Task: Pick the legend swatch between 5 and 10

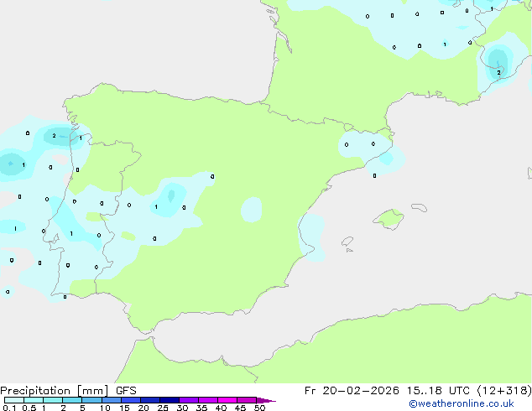Action: tap(91, 401)
